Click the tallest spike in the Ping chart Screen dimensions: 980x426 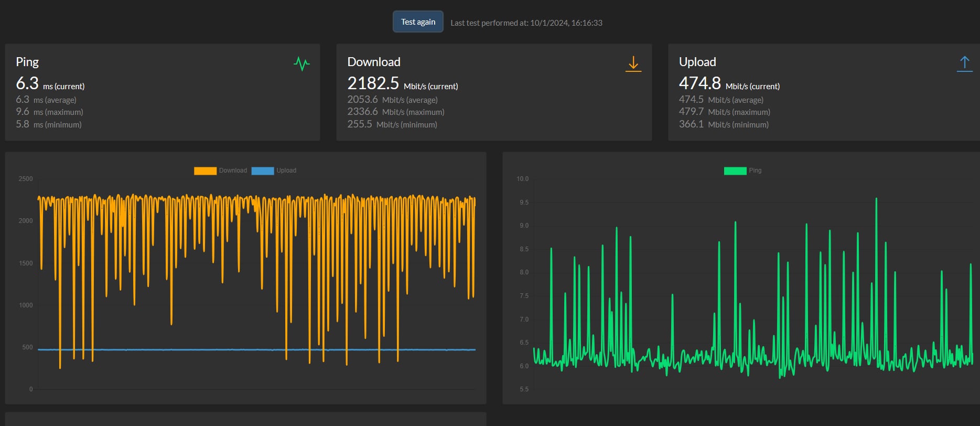(x=876, y=200)
